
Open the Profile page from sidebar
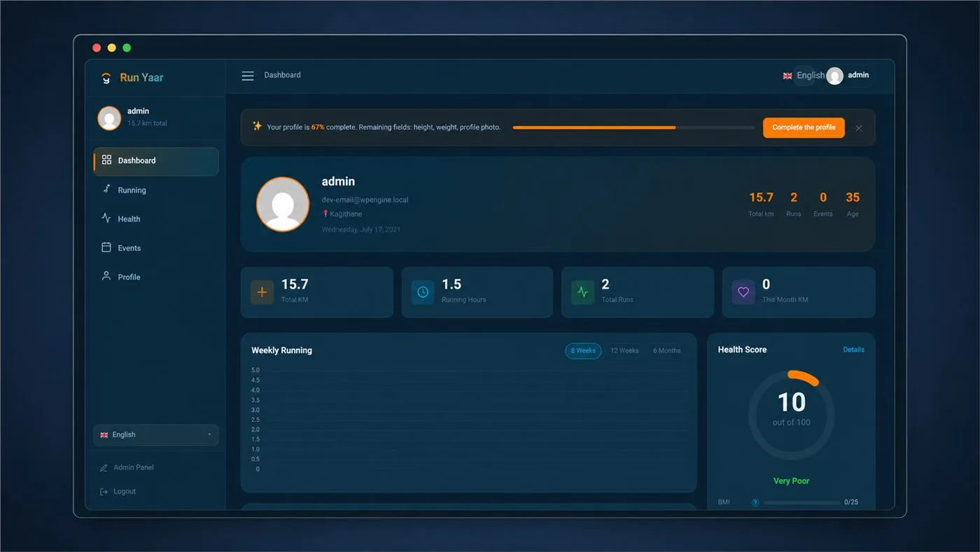(156, 277)
